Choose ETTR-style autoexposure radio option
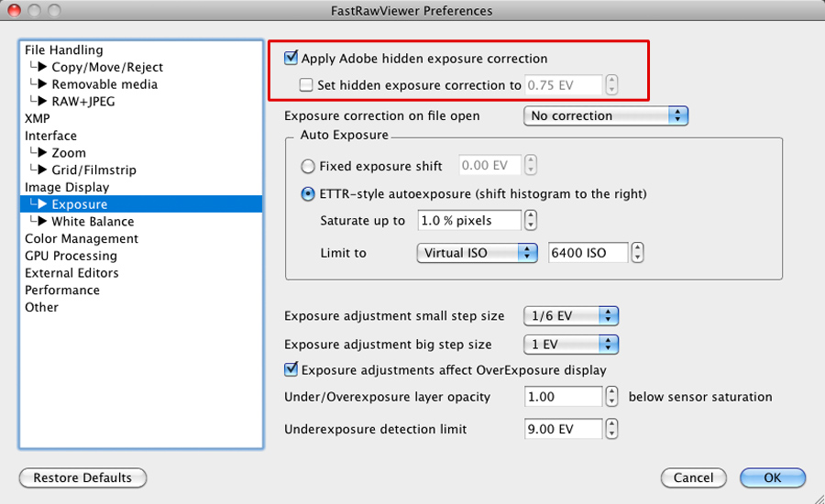The image size is (825, 504). [307, 194]
